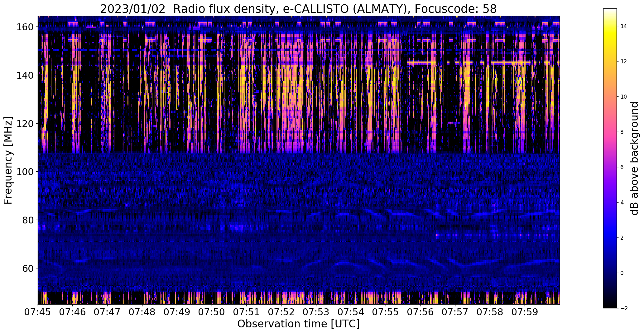
Task: Click the colorbar tick label 6
Action: 622,167
